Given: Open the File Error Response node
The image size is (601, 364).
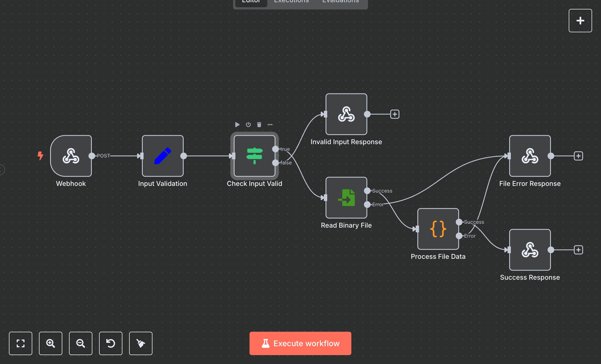Looking at the screenshot, I should click(x=529, y=156).
